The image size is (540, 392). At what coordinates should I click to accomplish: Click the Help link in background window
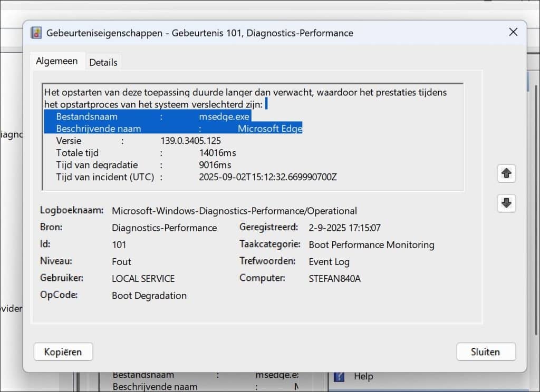pyautogui.click(x=363, y=376)
